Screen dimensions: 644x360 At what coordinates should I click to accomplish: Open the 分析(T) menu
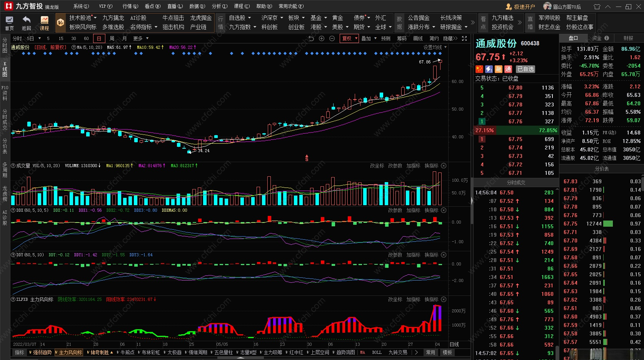tap(220, 6)
